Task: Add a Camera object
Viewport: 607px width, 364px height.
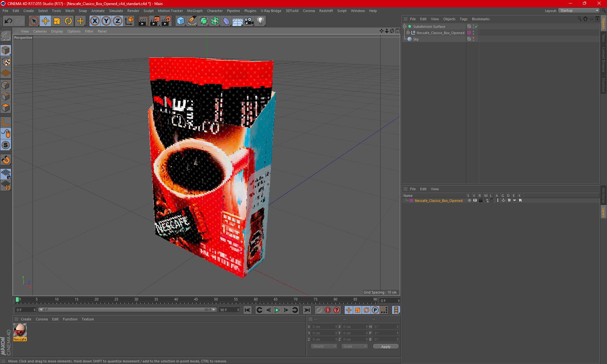Action: pyautogui.click(x=249, y=21)
